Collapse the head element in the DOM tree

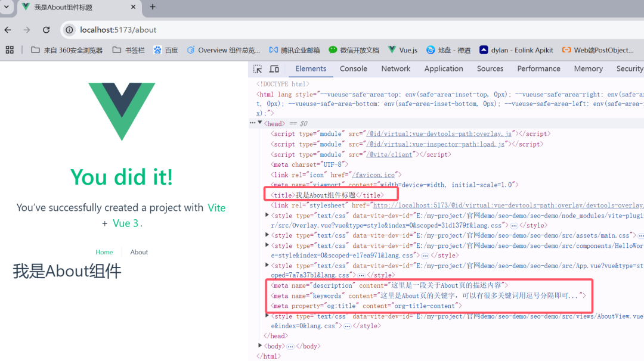[260, 123]
